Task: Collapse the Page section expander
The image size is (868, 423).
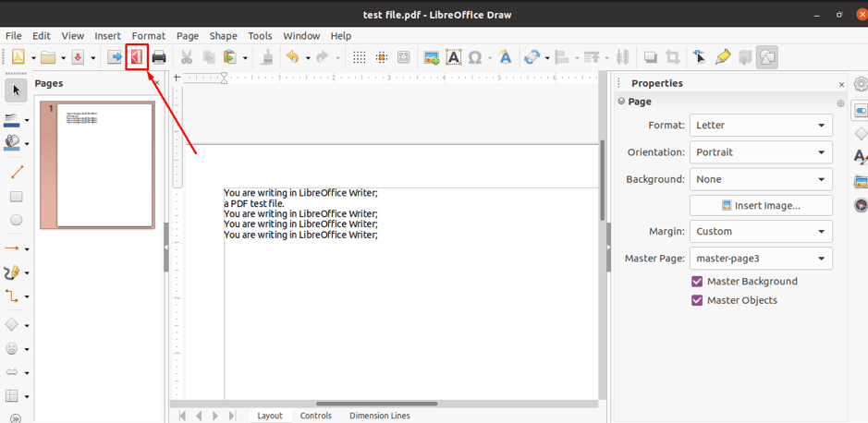Action: point(621,102)
